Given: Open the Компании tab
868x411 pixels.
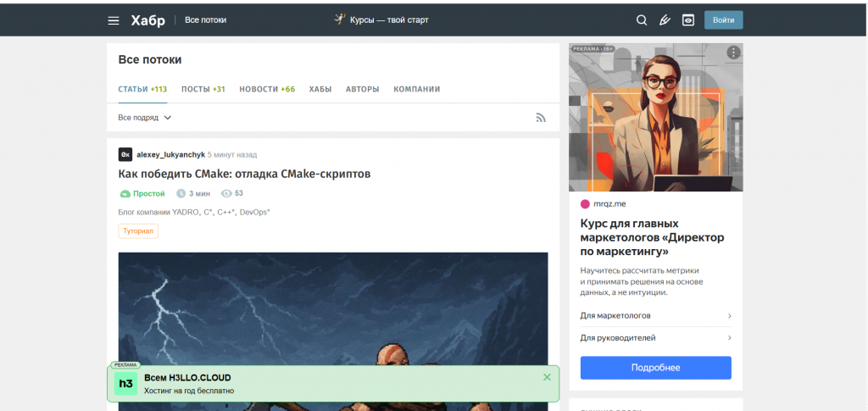Looking at the screenshot, I should [417, 89].
